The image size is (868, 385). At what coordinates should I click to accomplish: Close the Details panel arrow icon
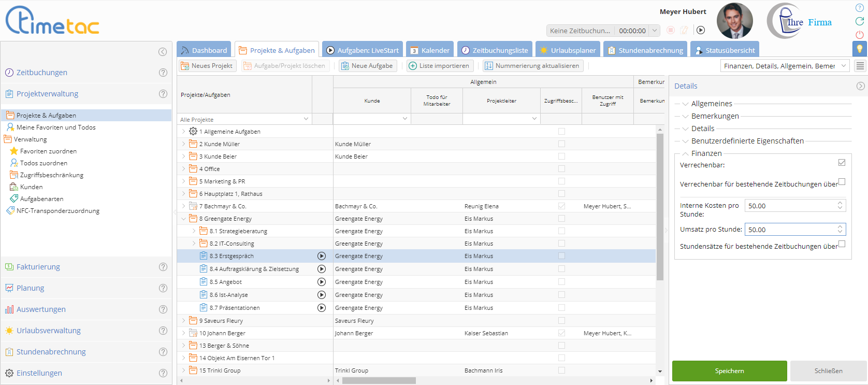860,86
